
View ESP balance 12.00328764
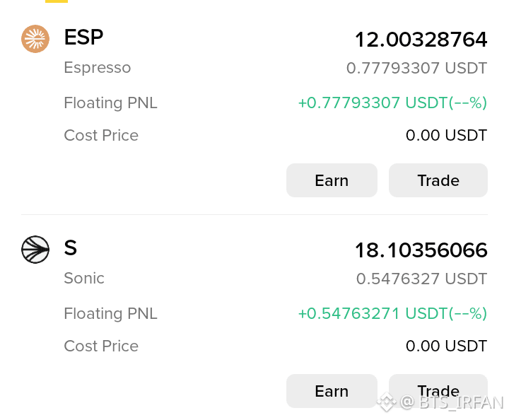pos(421,40)
